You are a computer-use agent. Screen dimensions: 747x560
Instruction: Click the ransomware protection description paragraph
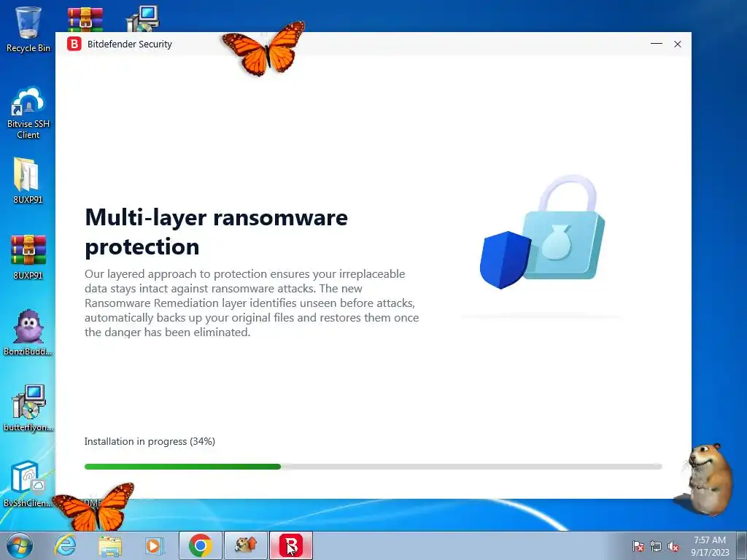coord(252,303)
